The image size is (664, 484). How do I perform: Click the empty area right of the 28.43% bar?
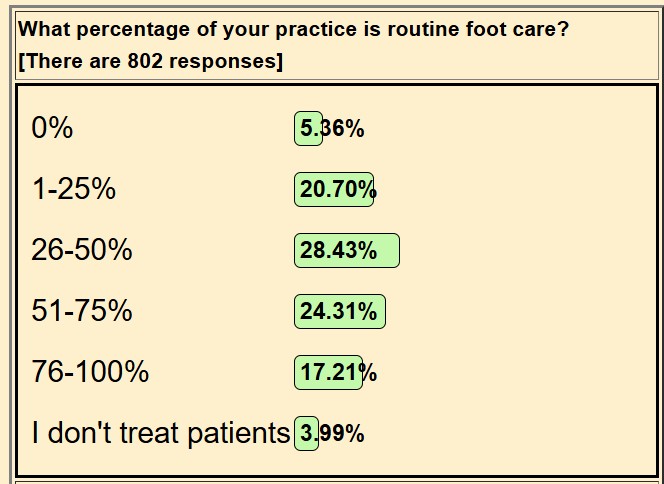(525, 250)
